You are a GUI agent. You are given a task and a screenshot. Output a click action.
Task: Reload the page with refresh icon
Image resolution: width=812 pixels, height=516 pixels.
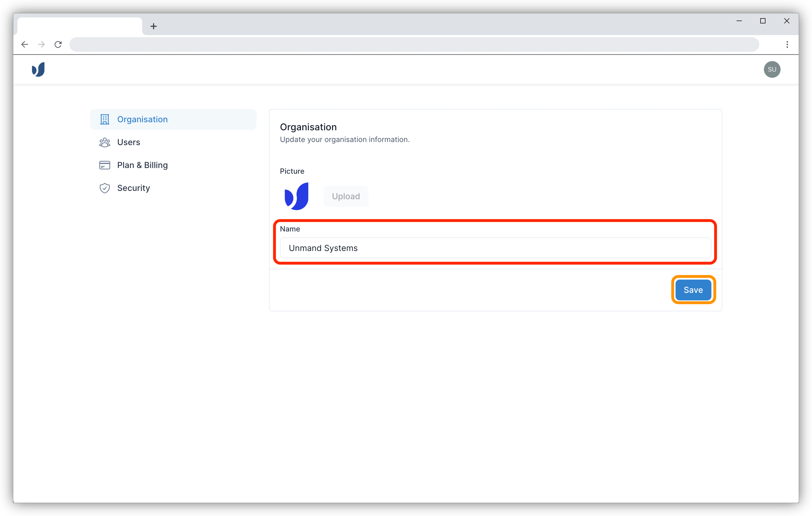click(58, 44)
